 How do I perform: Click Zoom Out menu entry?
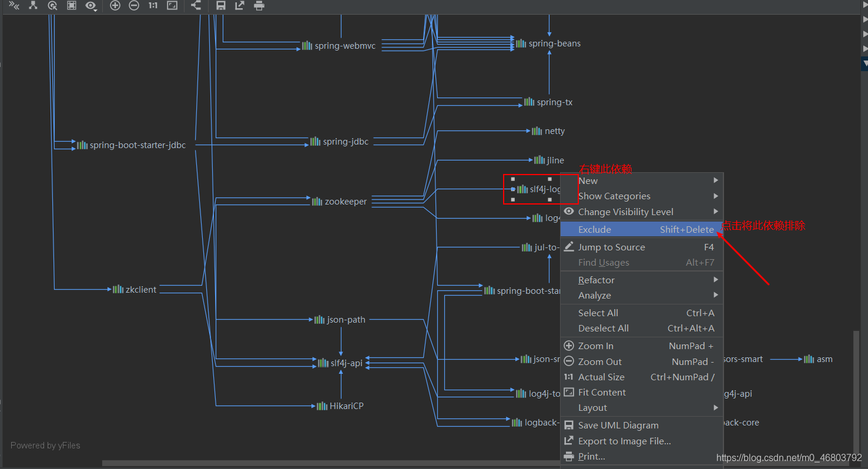tap(642, 361)
